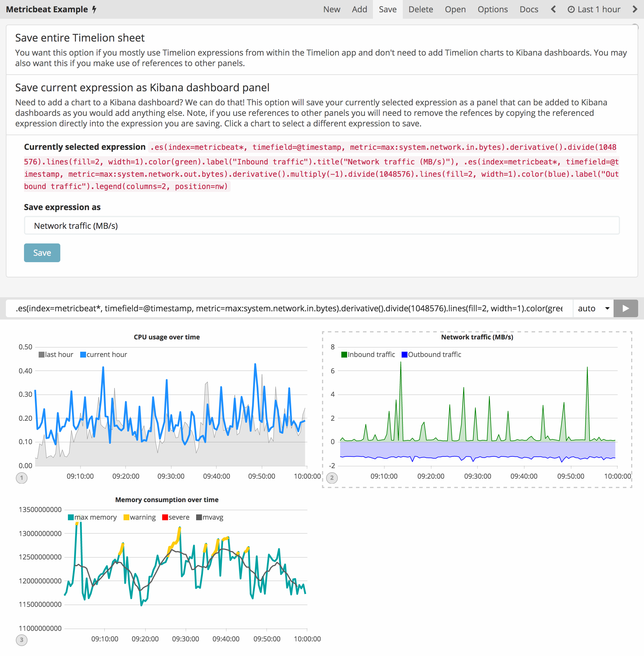This screenshot has height=656, width=644.
Task: Toggle the 'last hour' legend series
Action: (x=59, y=354)
